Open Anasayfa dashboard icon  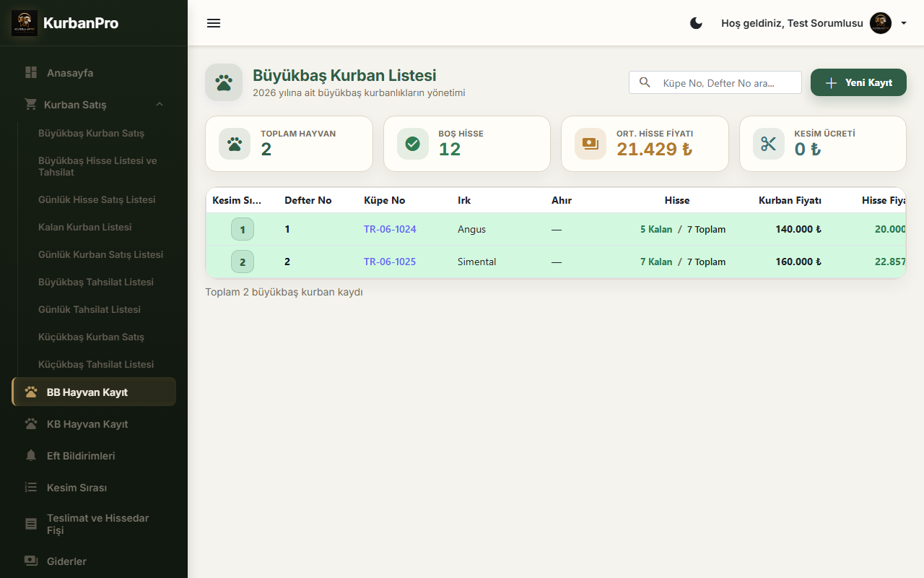tap(31, 73)
